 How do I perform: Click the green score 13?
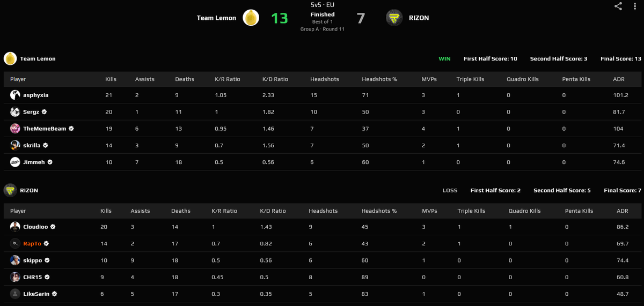click(279, 18)
